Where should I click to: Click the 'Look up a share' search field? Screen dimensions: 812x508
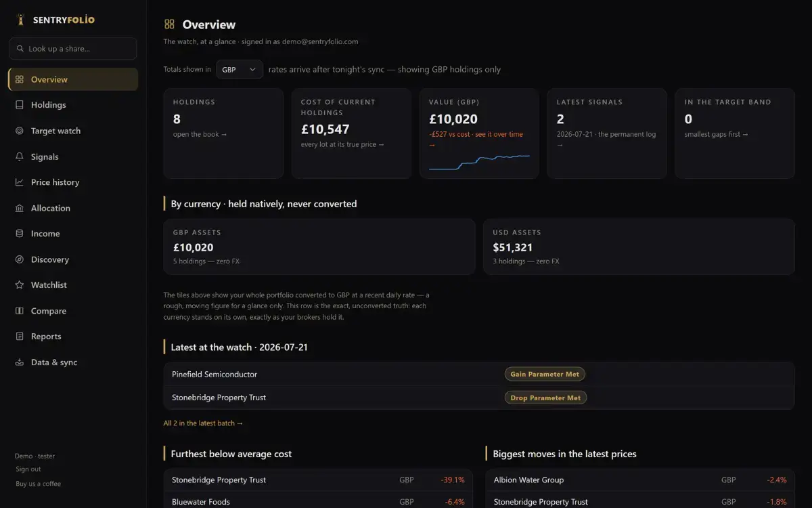pos(73,49)
